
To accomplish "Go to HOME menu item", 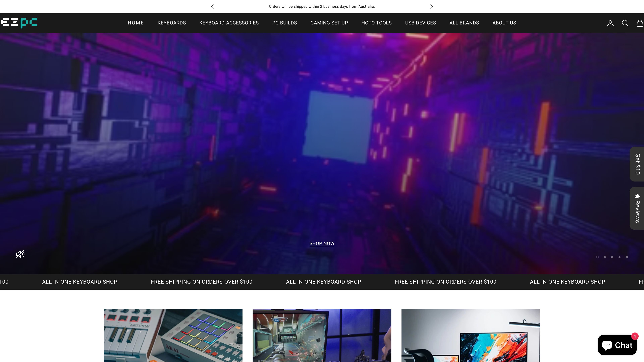I will [136, 23].
